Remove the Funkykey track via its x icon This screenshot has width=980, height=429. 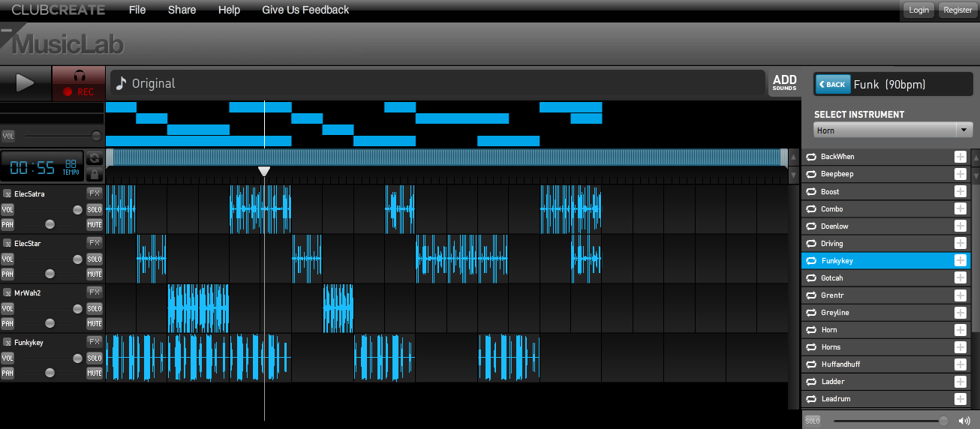coord(7,343)
